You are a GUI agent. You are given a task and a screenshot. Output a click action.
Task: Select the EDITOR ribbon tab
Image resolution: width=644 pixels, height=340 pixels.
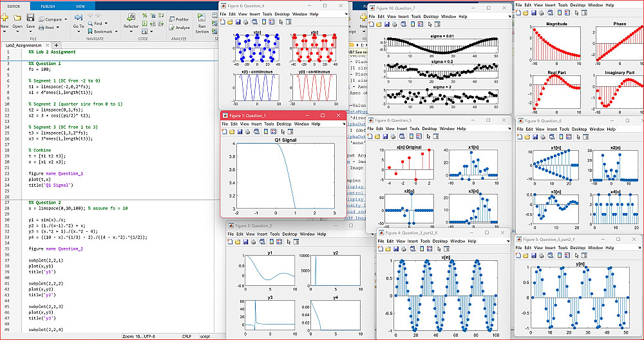[14, 6]
